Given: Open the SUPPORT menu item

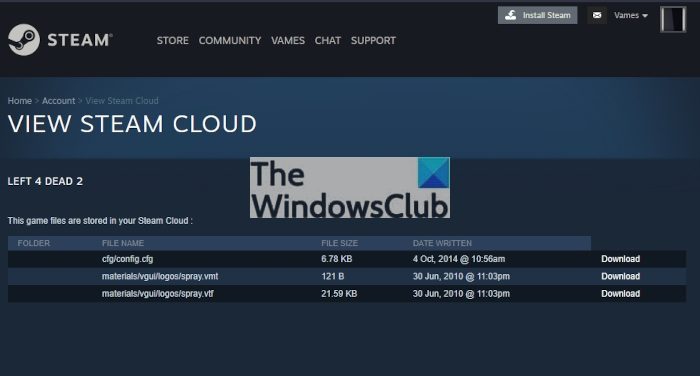Looking at the screenshot, I should pyautogui.click(x=373, y=41).
